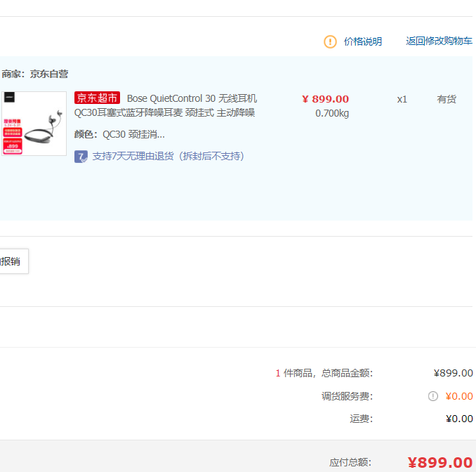476x472 pixels.
Task: Click 返回修改购物车 link
Action: 439,41
